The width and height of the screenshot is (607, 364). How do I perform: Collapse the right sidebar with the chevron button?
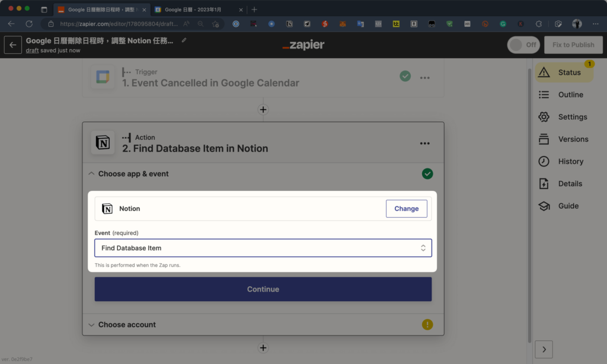point(544,349)
